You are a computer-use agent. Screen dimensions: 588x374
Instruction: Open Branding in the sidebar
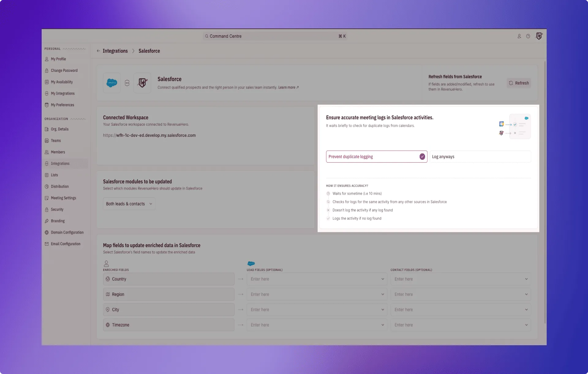[x=58, y=221]
